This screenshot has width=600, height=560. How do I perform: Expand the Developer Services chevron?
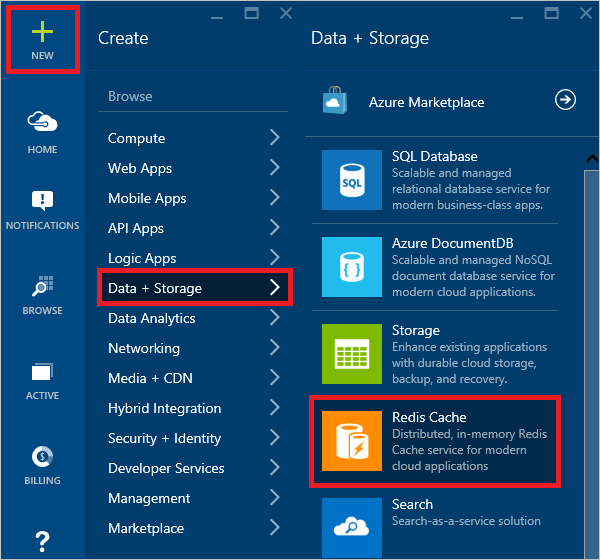pos(275,467)
